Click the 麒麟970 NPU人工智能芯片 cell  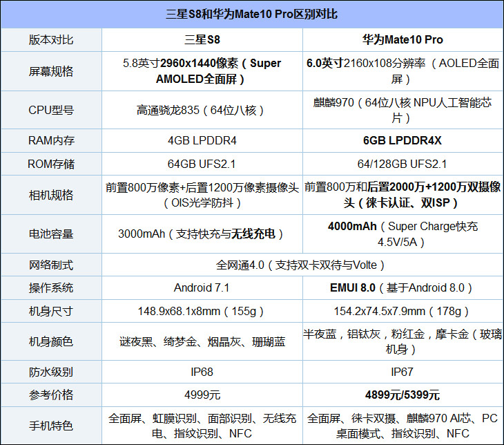point(403,110)
